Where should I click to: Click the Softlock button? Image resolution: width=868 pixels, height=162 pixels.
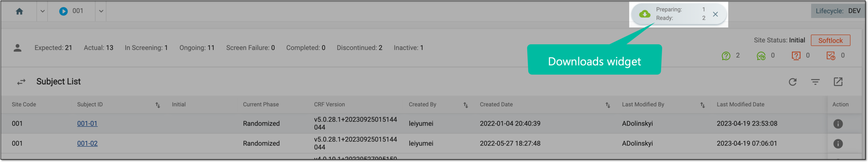click(x=831, y=41)
